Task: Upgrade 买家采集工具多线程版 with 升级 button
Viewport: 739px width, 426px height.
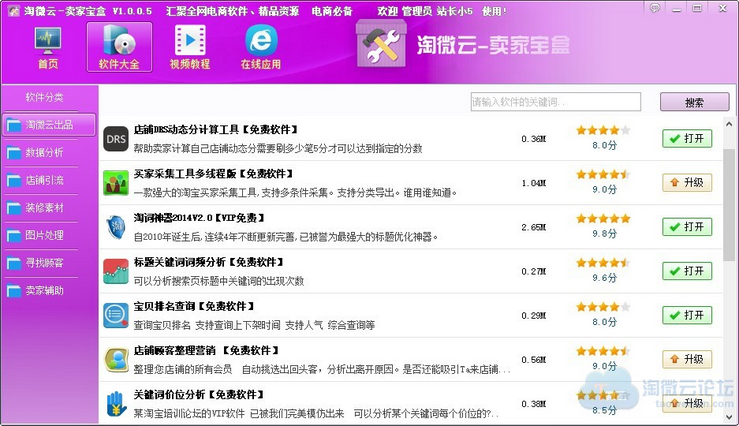Action: tap(687, 182)
